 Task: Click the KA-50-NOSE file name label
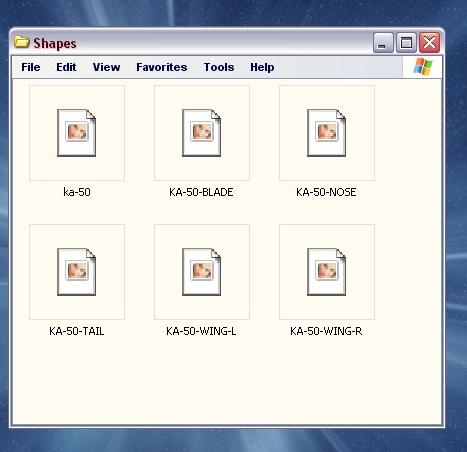(326, 192)
